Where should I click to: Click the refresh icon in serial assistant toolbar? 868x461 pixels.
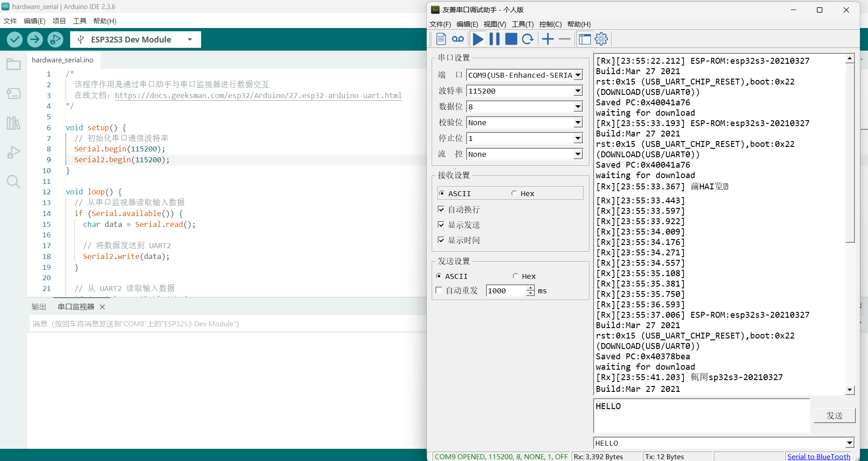click(528, 39)
